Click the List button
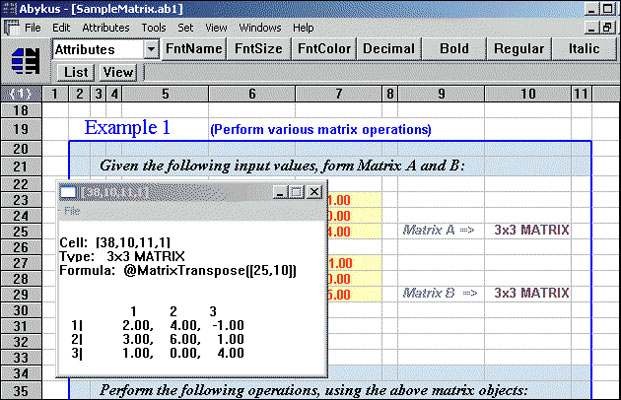The width and height of the screenshot is (621, 400). click(x=76, y=72)
